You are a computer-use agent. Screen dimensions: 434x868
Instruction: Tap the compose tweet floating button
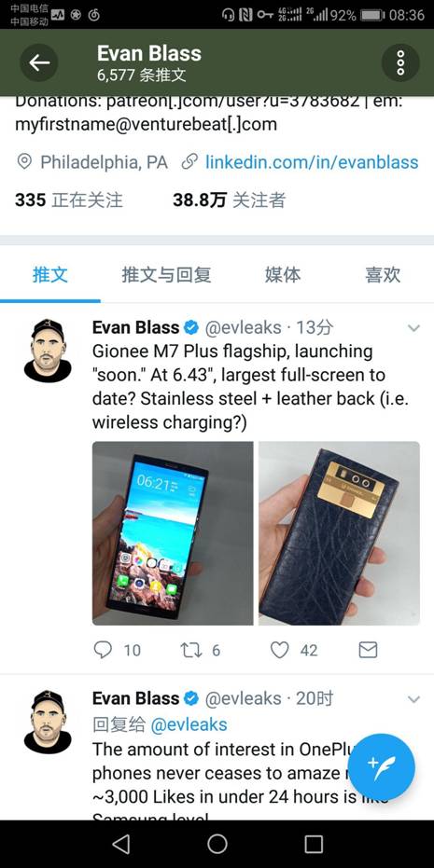382,766
